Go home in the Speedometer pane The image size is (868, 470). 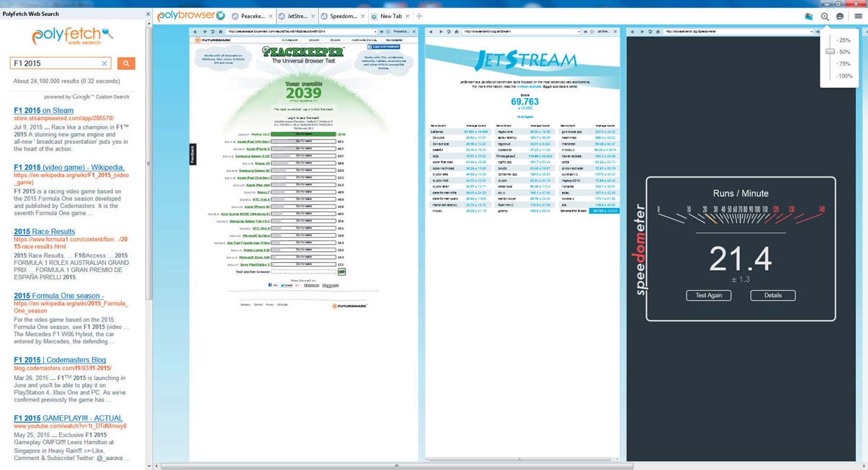(658, 32)
